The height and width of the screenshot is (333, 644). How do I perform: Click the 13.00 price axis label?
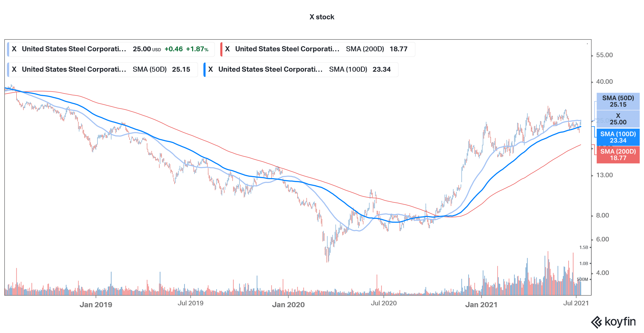pyautogui.click(x=604, y=175)
